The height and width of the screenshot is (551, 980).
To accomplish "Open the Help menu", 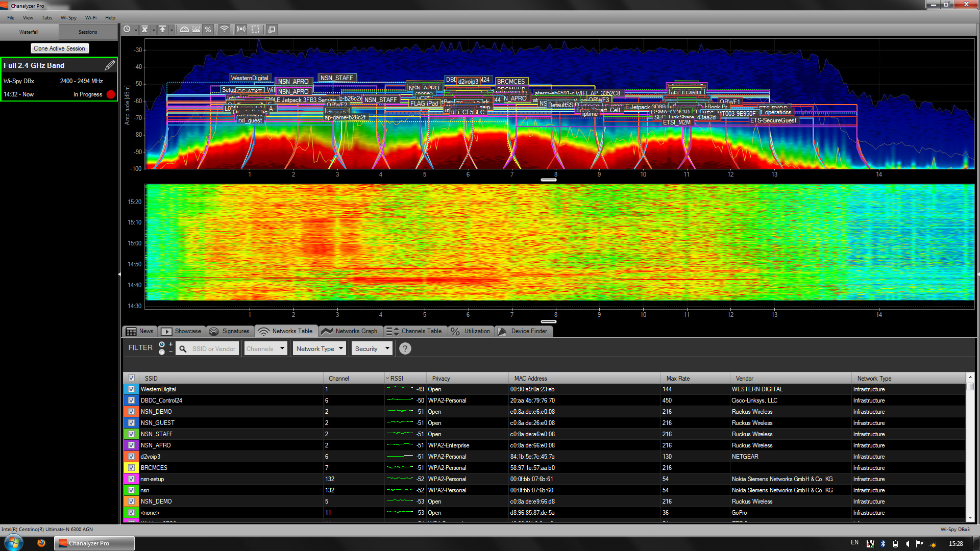I will click(110, 17).
